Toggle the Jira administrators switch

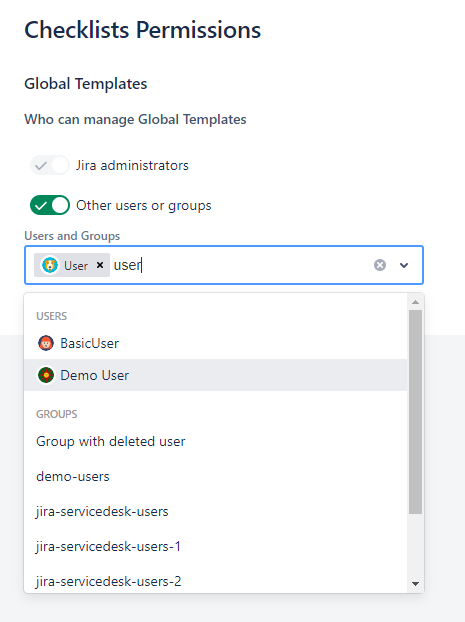click(x=50, y=165)
